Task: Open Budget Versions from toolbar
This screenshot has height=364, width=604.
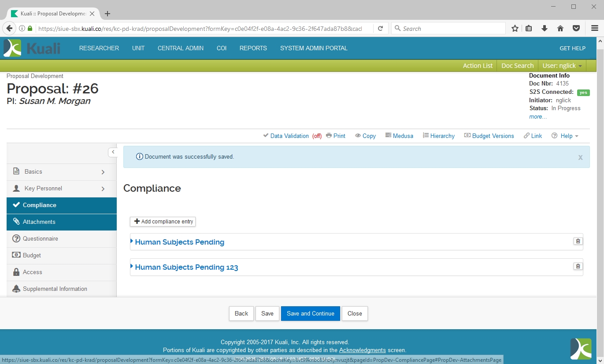Action: point(489,136)
